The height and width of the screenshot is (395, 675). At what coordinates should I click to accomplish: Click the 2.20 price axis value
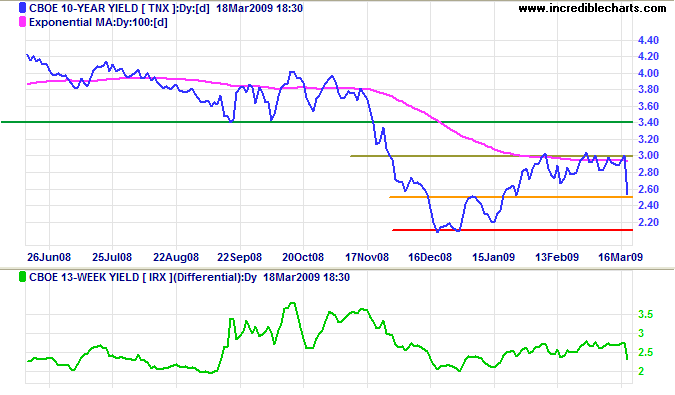648,222
